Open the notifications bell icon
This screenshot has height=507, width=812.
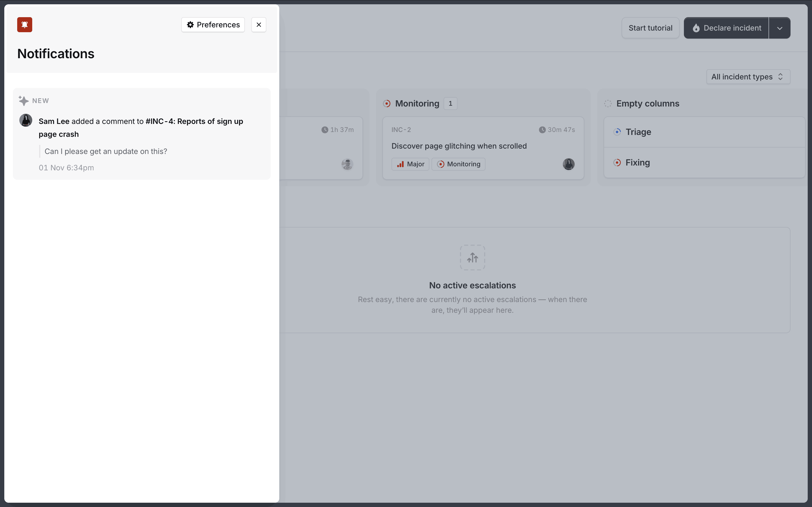[x=24, y=24]
